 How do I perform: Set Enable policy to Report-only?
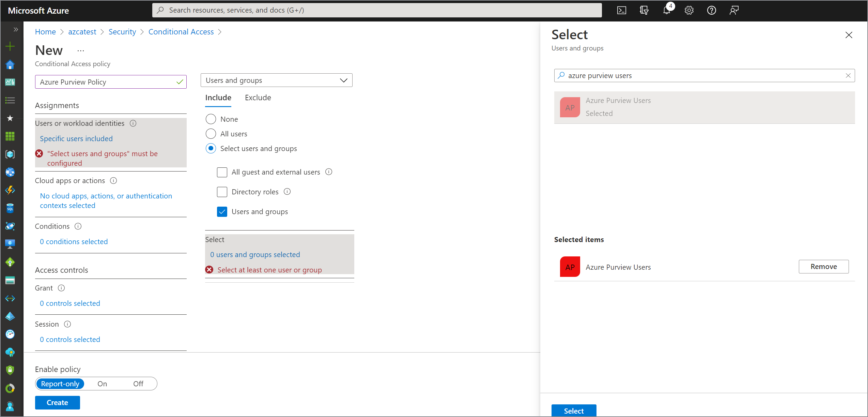click(x=60, y=384)
